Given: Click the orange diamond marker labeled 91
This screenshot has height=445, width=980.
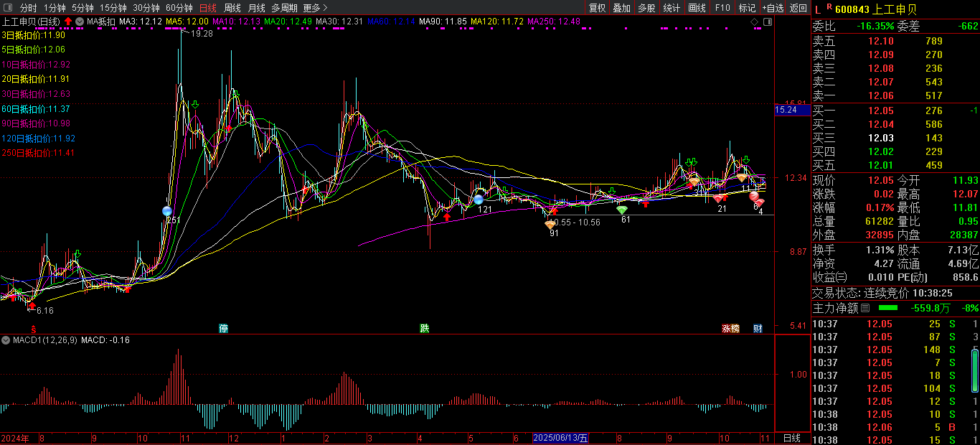Looking at the screenshot, I should (550, 225).
